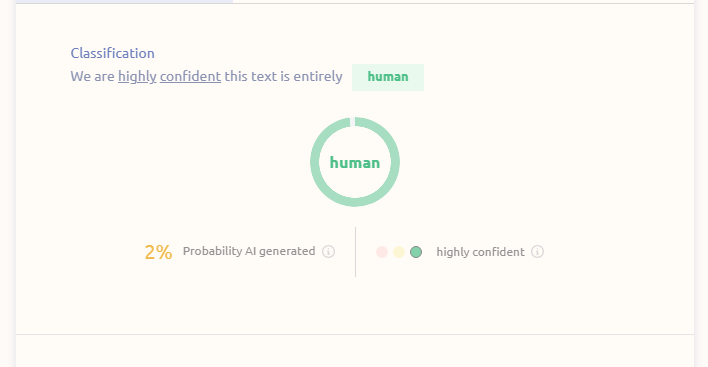This screenshot has width=708, height=367.
Task: Select the highlighted tab bar at top left
Action: (124, 2)
